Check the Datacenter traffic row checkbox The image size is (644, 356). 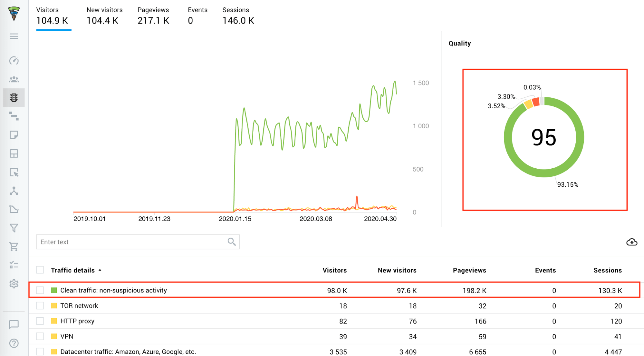(40, 351)
